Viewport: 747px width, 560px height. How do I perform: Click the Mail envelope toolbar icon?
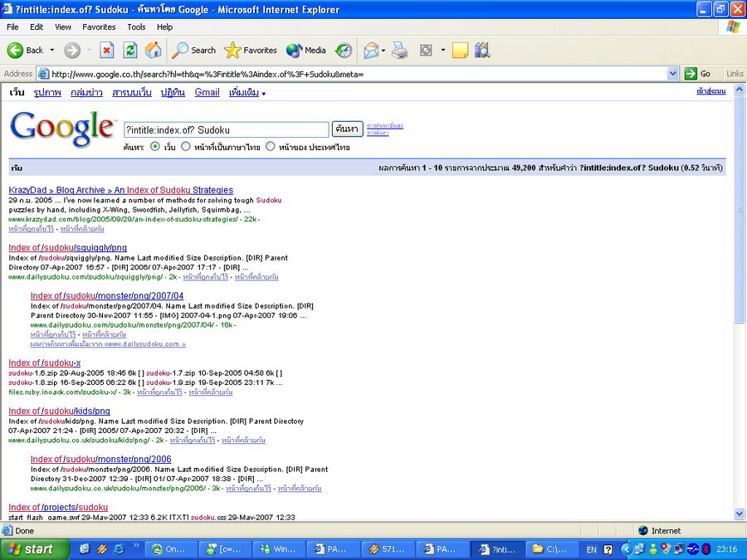371,50
